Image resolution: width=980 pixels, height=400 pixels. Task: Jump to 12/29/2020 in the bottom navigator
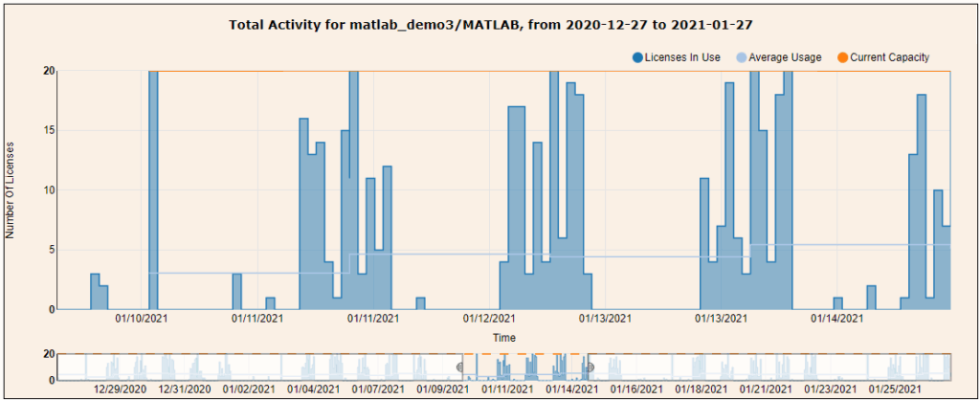[120, 389]
